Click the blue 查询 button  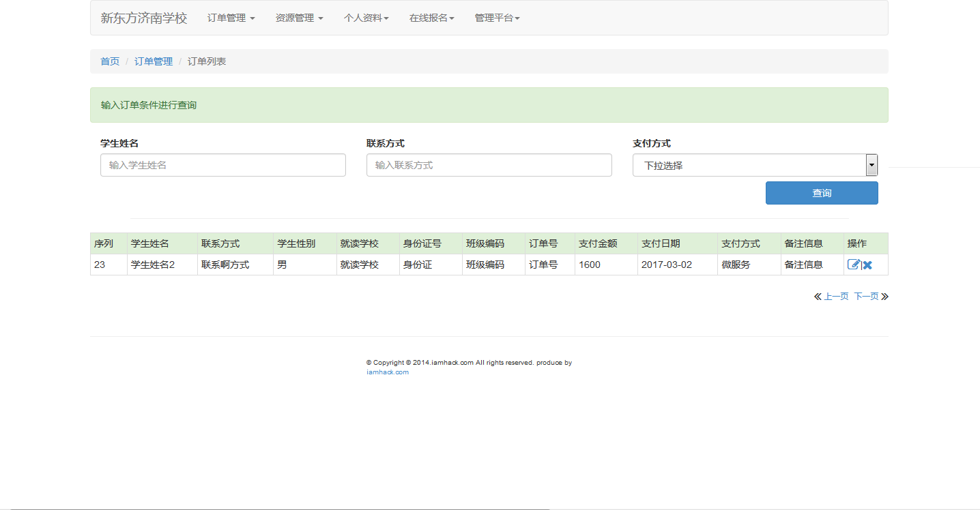click(822, 193)
